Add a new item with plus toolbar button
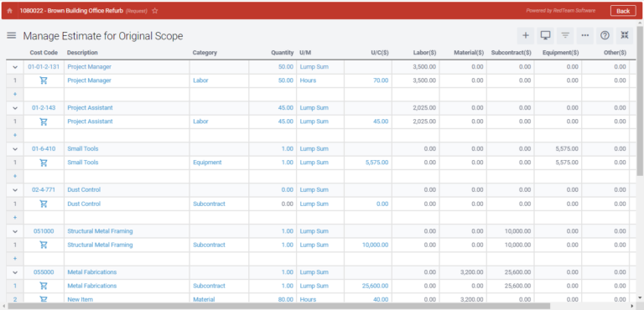Screen dimensions: 644x310 (525, 36)
